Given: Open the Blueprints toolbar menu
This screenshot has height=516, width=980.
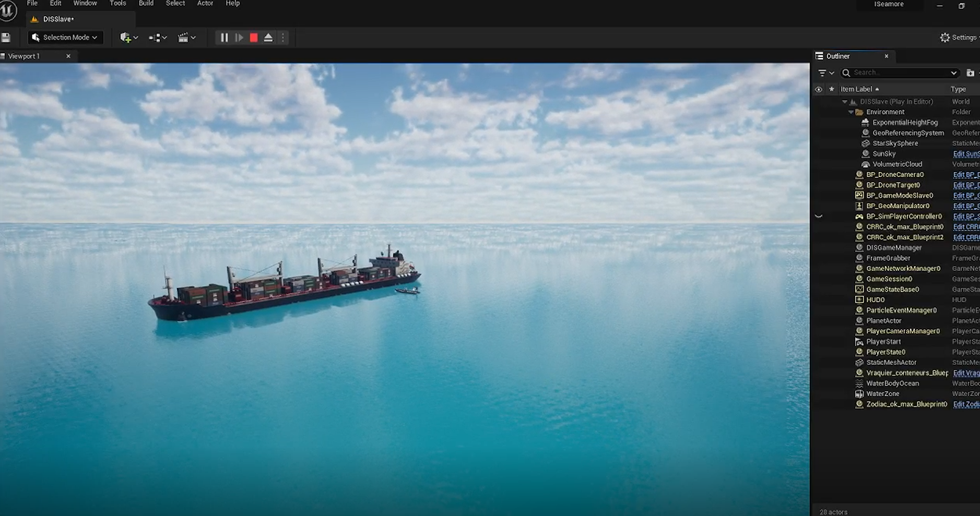Looking at the screenshot, I should coord(157,38).
